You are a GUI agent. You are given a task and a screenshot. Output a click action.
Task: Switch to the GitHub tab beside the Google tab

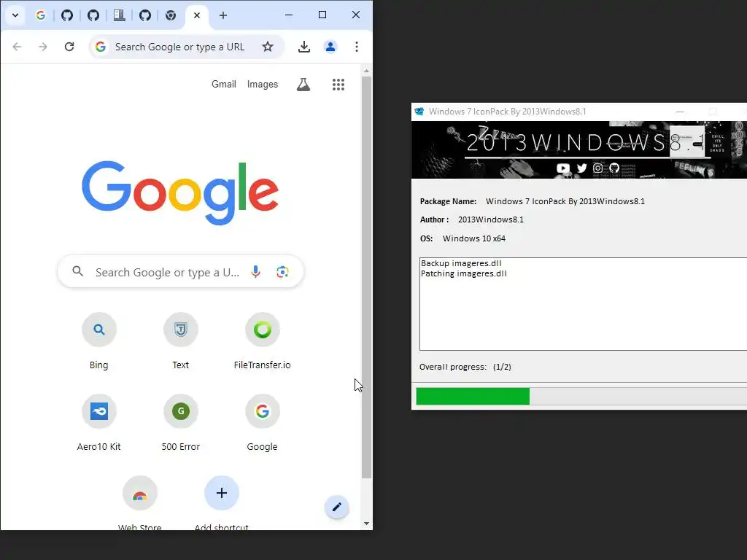point(66,15)
